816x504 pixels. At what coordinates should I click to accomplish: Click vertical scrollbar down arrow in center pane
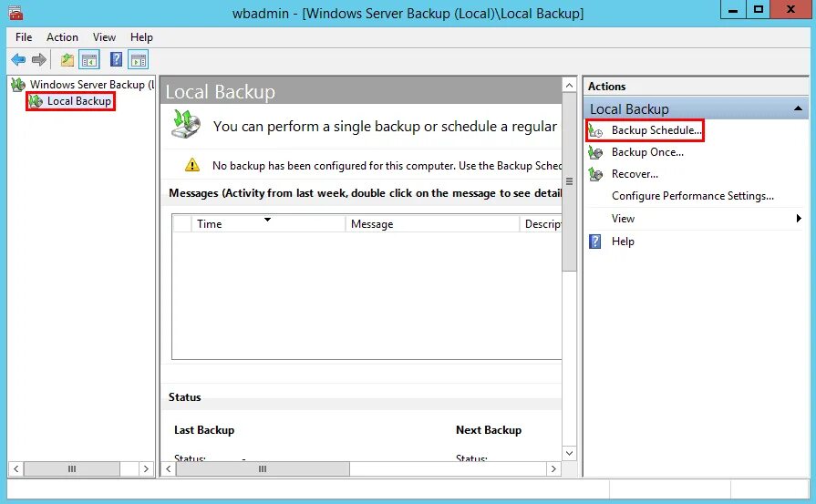[x=569, y=453]
